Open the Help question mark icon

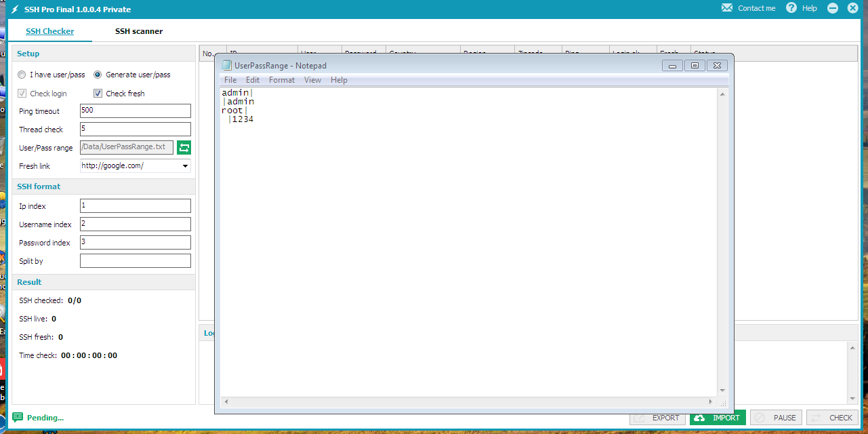pos(791,8)
